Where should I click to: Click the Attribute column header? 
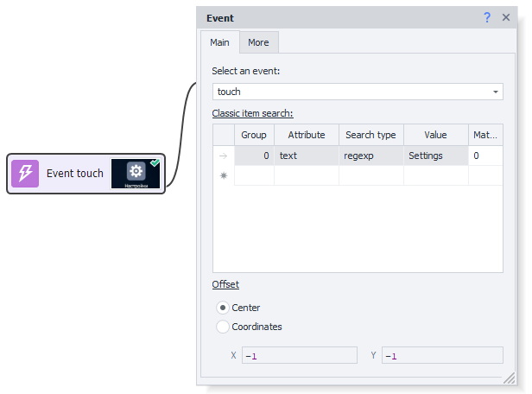[x=306, y=135]
